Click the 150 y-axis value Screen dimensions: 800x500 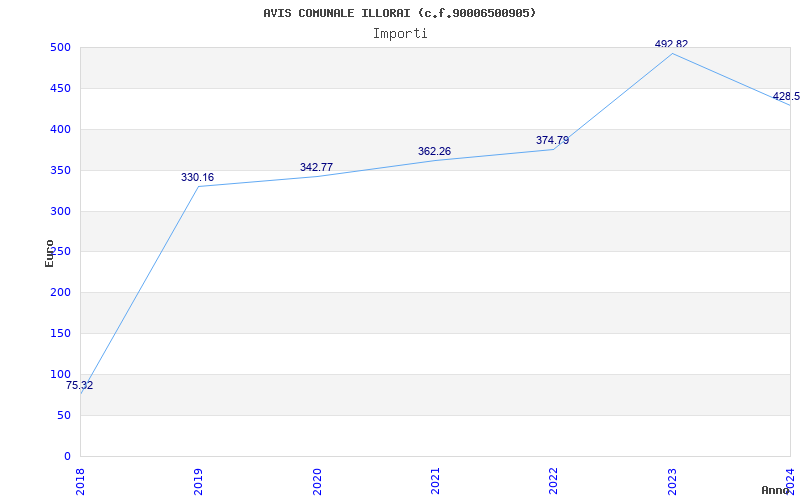pyautogui.click(x=60, y=333)
